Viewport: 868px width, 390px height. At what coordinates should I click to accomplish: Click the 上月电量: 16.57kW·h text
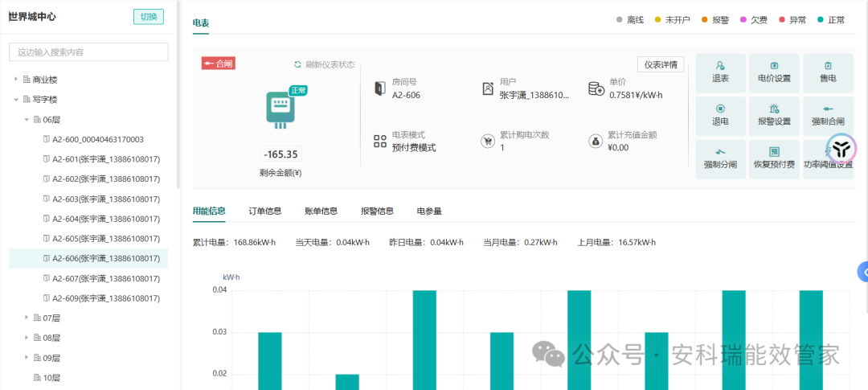pos(616,243)
